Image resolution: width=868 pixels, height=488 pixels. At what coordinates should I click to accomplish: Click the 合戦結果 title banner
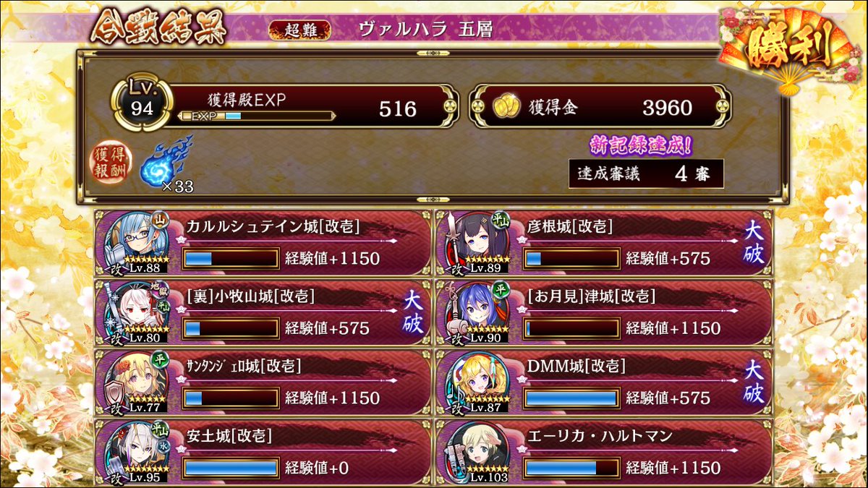(158, 29)
